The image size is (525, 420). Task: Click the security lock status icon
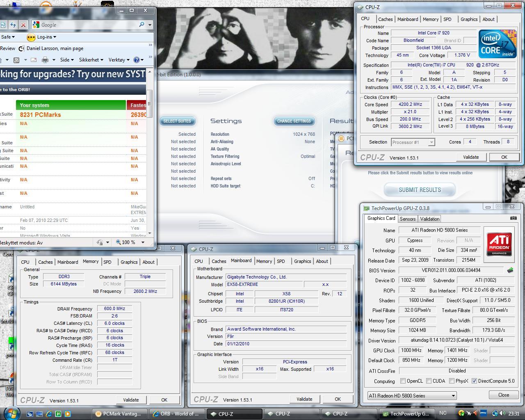(100, 242)
